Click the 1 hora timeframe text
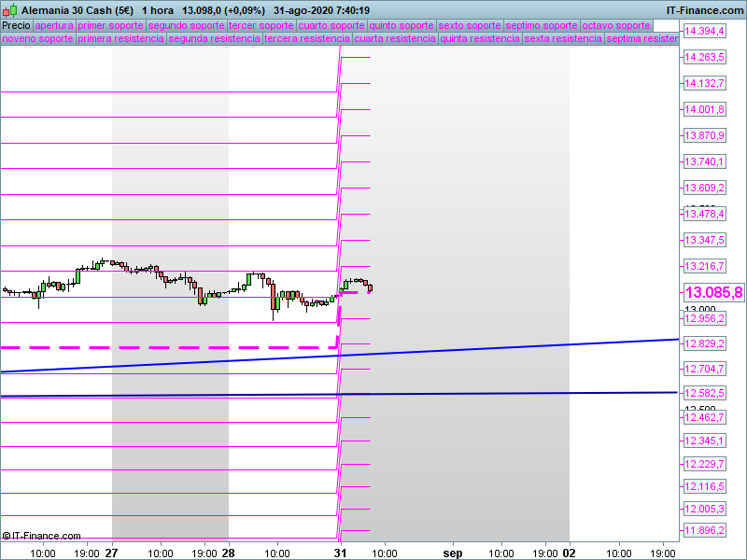 pos(158,10)
